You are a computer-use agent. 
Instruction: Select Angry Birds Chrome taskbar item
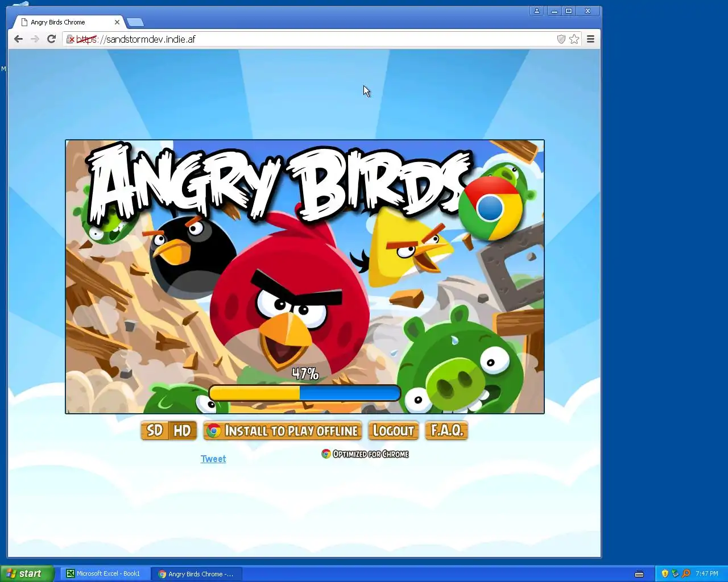(197, 573)
